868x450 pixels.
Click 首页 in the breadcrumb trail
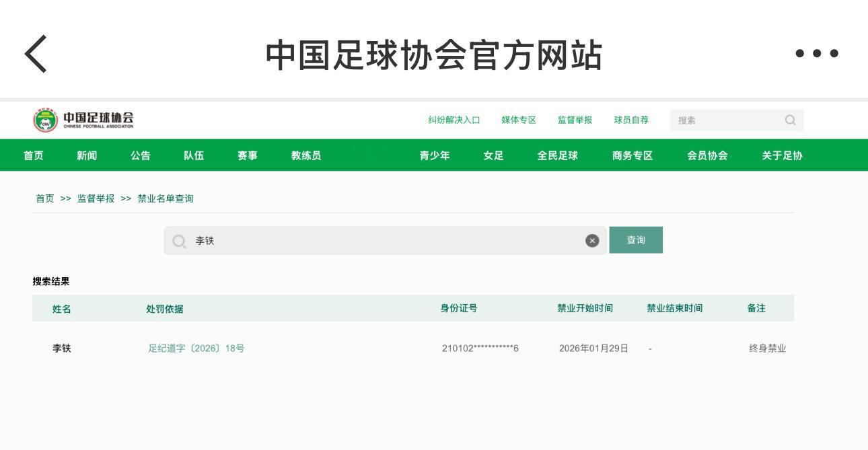45,198
